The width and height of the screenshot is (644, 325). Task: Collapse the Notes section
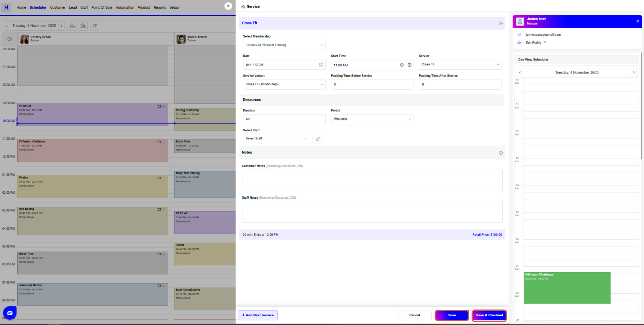[x=501, y=153]
